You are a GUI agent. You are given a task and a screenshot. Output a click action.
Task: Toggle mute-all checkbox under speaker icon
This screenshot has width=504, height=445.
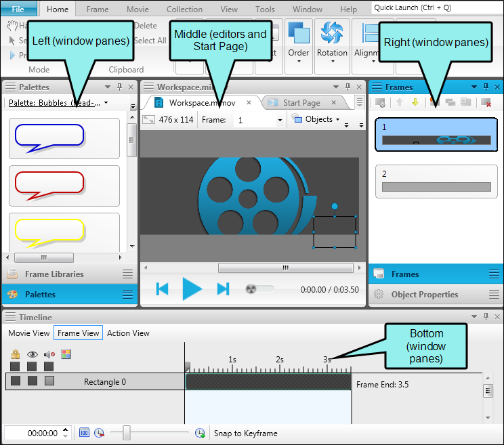tap(49, 366)
